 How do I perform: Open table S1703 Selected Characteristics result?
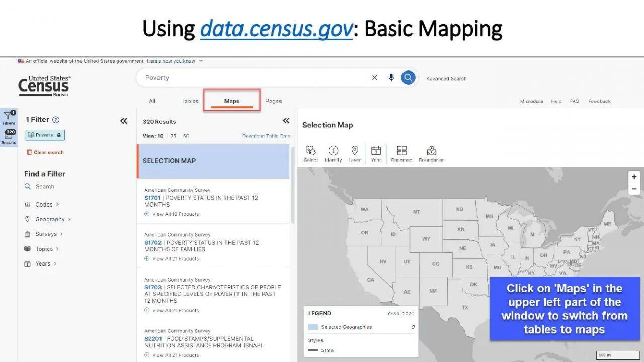click(x=212, y=294)
